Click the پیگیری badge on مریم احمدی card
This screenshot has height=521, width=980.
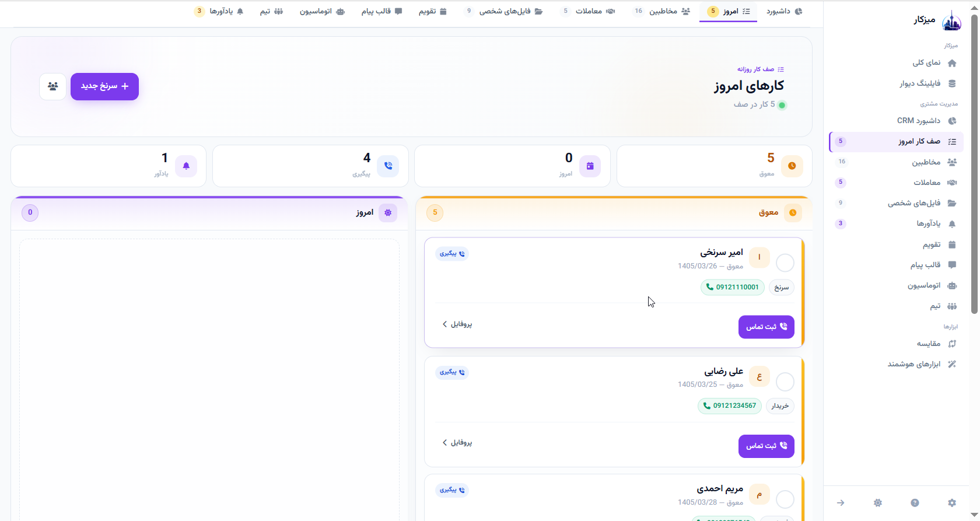coord(452,490)
